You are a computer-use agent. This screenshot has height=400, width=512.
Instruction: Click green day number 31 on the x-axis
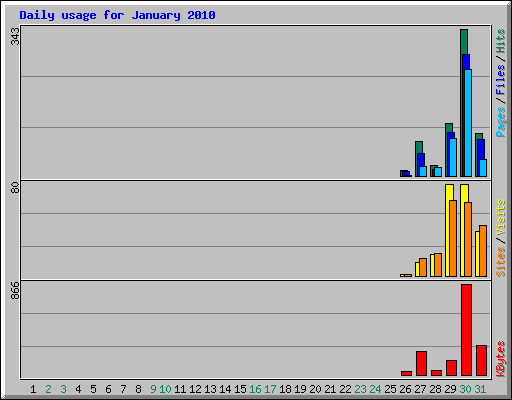click(x=480, y=389)
